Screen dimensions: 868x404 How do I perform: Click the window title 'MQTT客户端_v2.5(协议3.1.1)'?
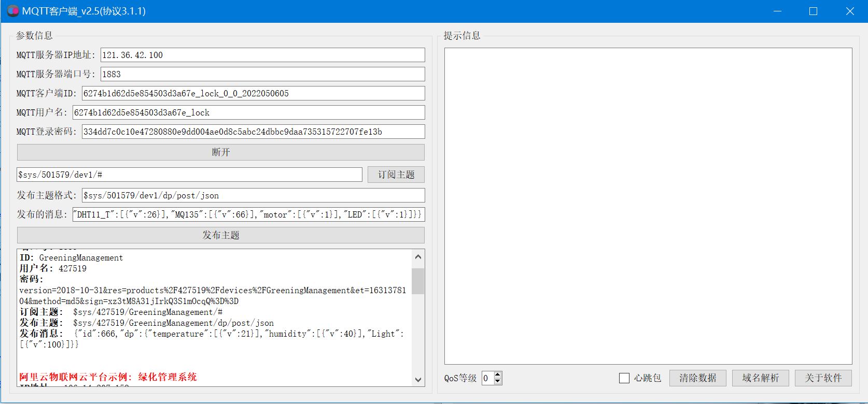[x=84, y=11]
